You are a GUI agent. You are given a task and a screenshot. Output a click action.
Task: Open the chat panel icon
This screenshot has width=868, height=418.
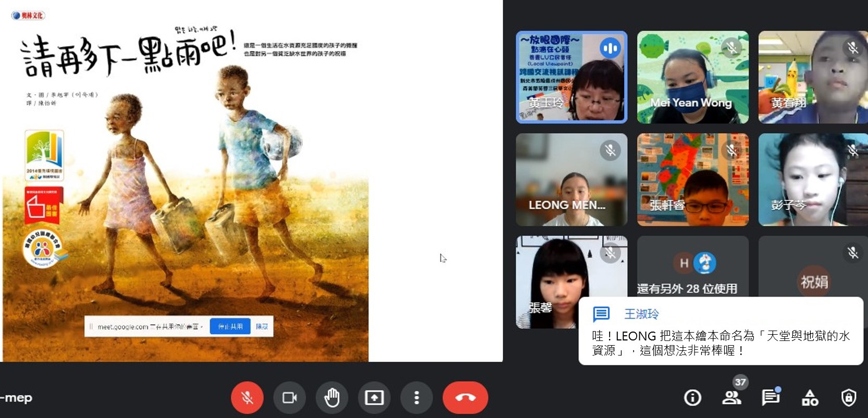pyautogui.click(x=771, y=398)
